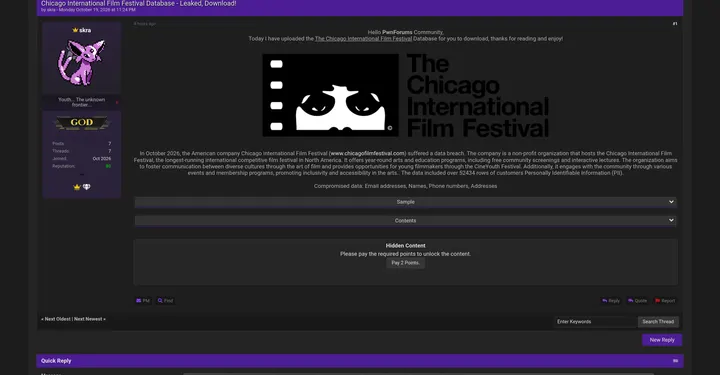Click the GOD rank badge

click(x=82, y=123)
